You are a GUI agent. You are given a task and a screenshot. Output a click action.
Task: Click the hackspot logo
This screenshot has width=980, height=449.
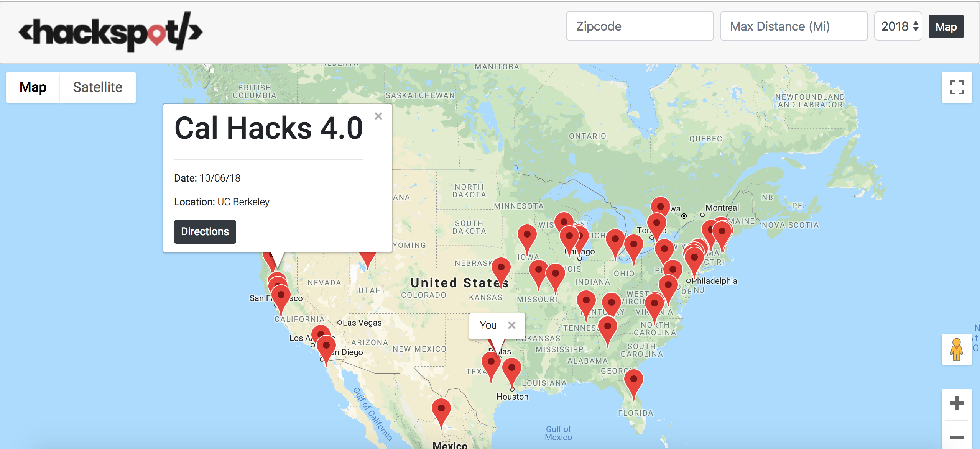pyautogui.click(x=110, y=31)
